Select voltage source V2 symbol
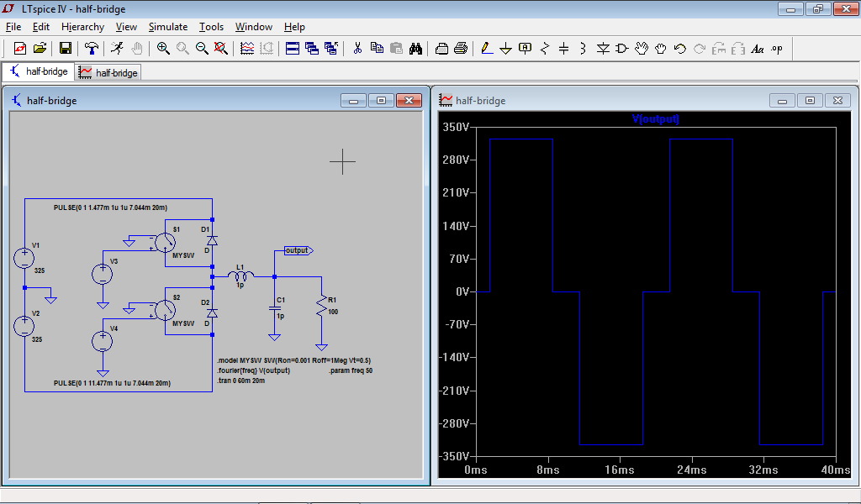Image resolution: width=861 pixels, height=504 pixels. tap(24, 326)
